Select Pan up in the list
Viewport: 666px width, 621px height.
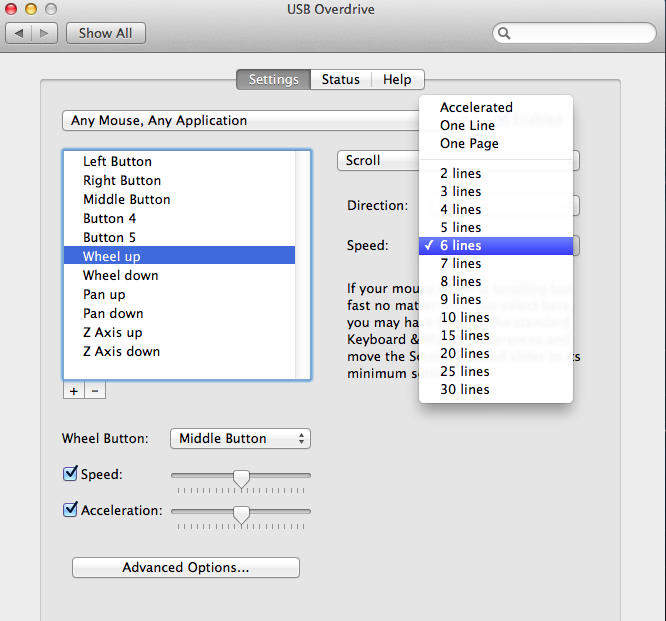(x=179, y=294)
